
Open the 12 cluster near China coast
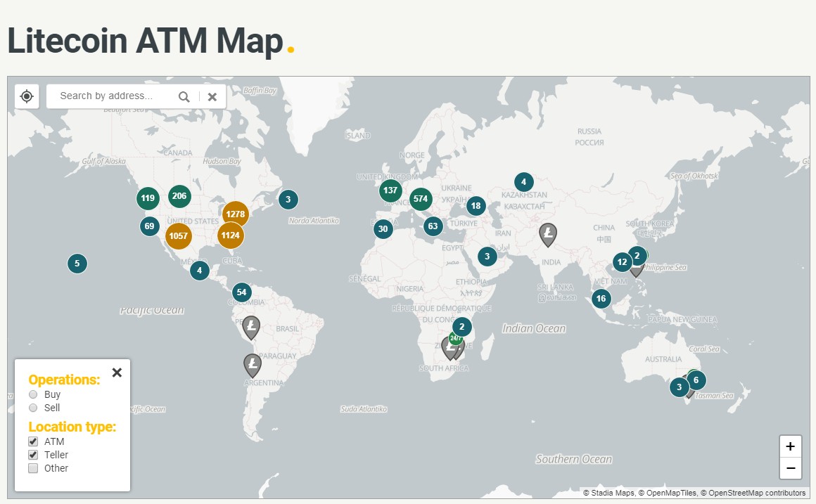623,262
